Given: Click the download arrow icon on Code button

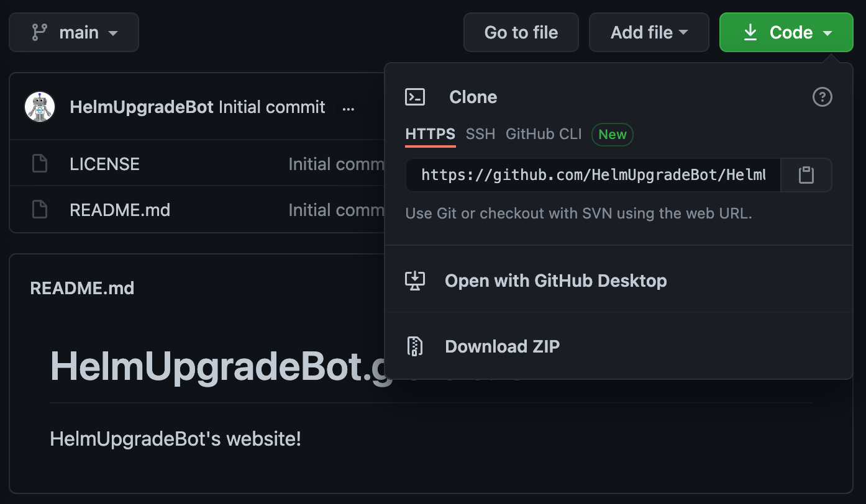Looking at the screenshot, I should click(752, 32).
